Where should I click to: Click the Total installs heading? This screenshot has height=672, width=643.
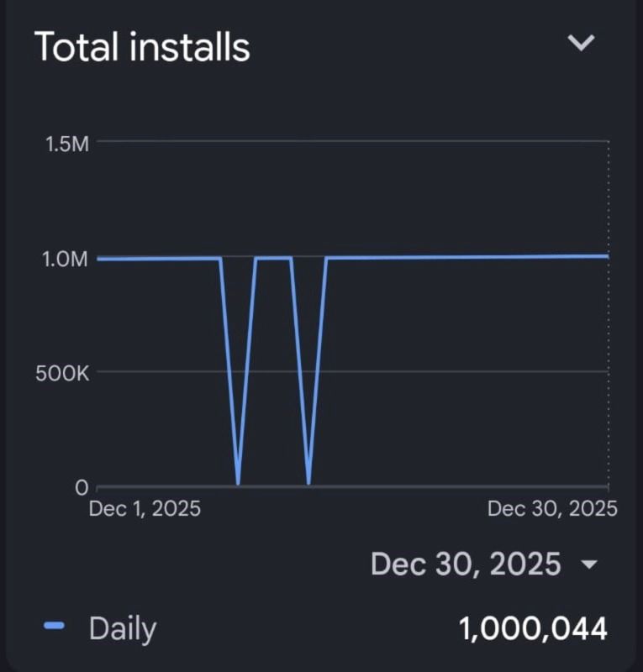coord(142,46)
